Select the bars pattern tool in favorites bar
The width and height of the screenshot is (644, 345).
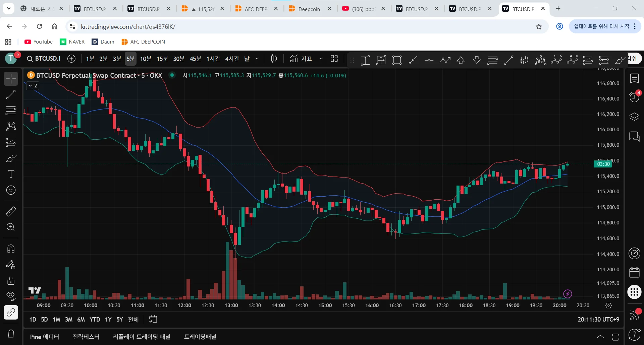(x=525, y=60)
